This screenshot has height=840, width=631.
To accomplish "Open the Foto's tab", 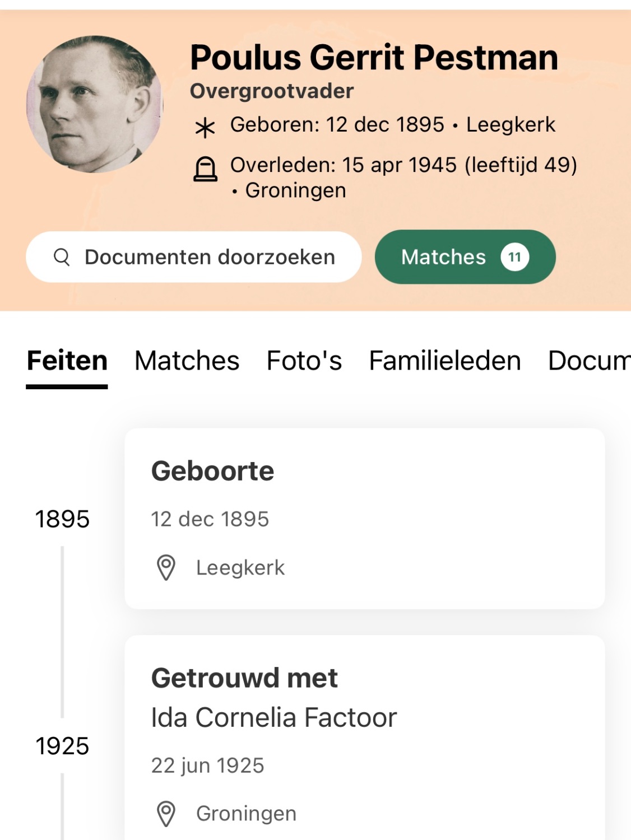I will tap(304, 361).
